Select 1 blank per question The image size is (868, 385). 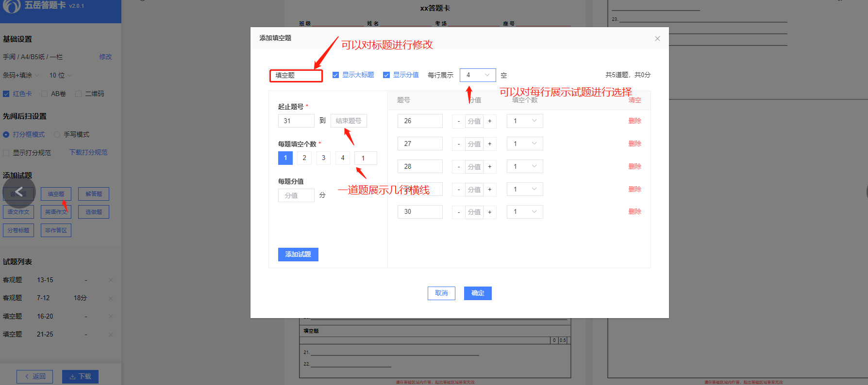[285, 158]
